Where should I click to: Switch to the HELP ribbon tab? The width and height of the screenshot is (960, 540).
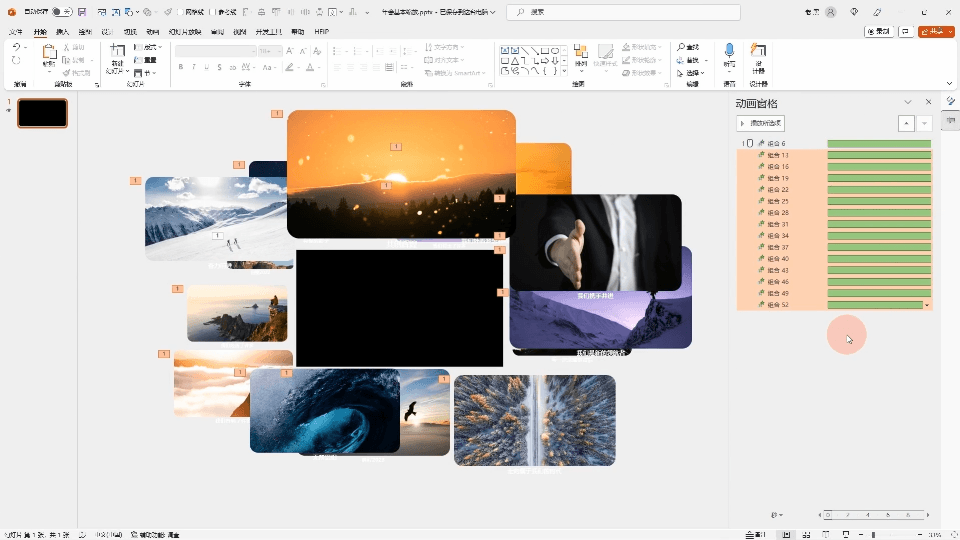tap(321, 32)
